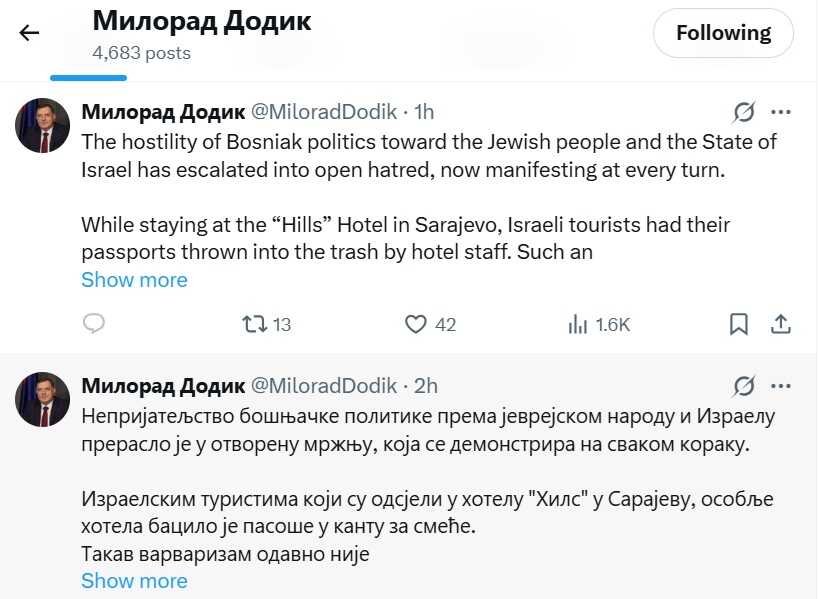Screen dimensions: 818x599
Task: Expand Show more on the English post
Action: (x=134, y=280)
